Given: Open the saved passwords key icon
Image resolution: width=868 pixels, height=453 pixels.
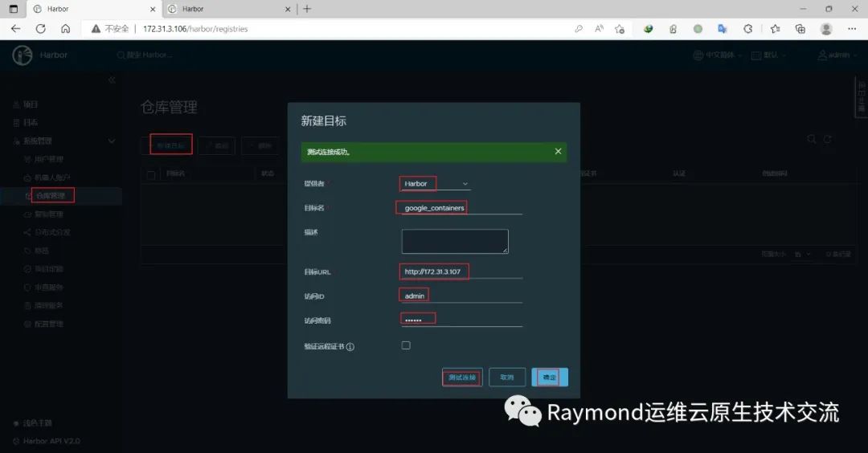Looking at the screenshot, I should (579, 29).
